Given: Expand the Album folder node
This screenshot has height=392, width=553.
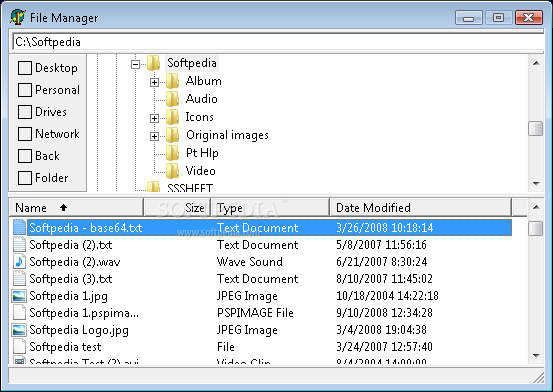Looking at the screenshot, I should (x=154, y=82).
